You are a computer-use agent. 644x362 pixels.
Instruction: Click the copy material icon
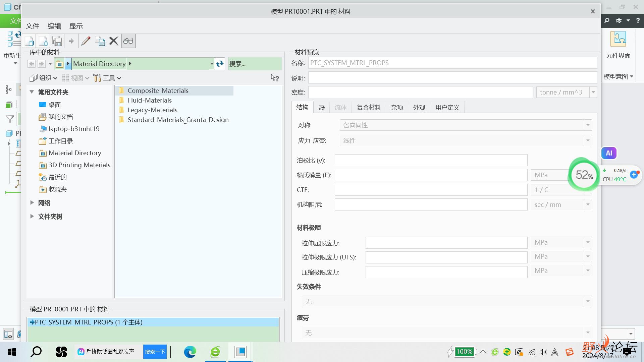point(100,41)
